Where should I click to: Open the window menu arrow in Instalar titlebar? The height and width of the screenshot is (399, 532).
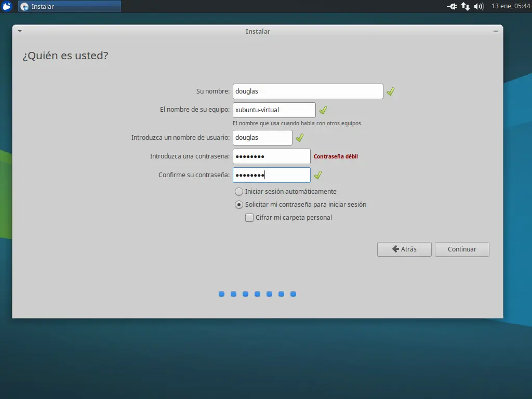click(x=20, y=31)
